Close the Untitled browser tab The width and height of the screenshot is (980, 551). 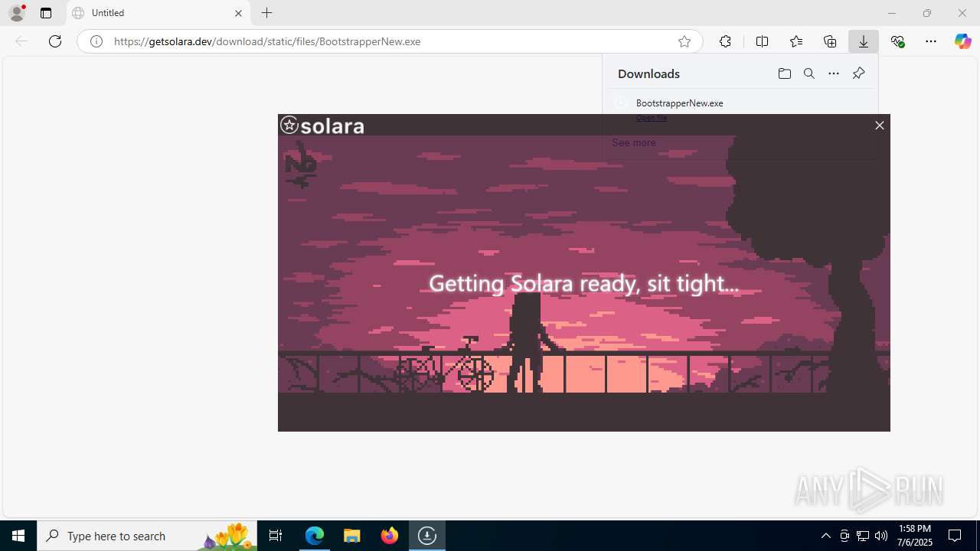coord(238,13)
